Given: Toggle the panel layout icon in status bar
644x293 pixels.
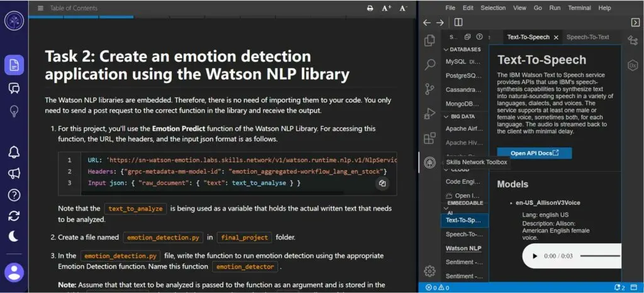Looking at the screenshot, I should pos(635,288).
